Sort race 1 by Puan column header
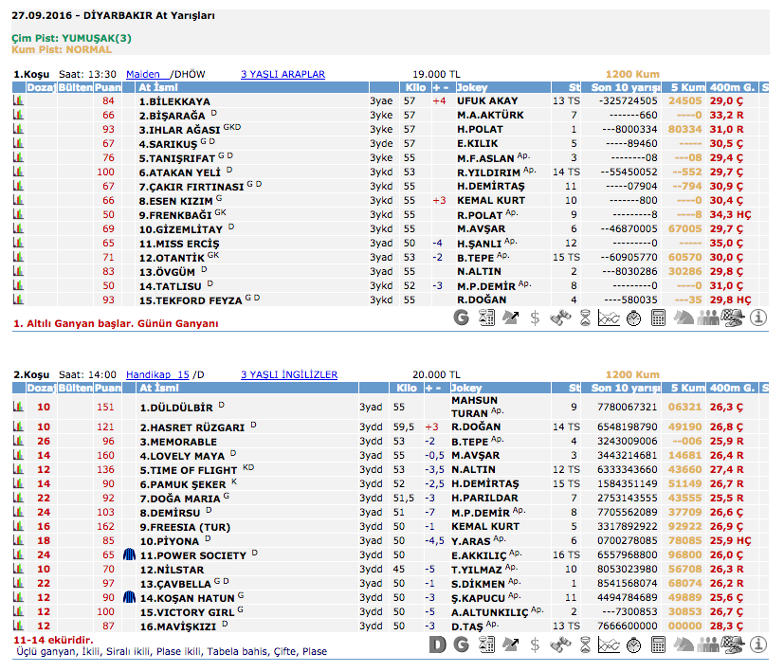The width and height of the screenshot is (784, 672). (107, 87)
